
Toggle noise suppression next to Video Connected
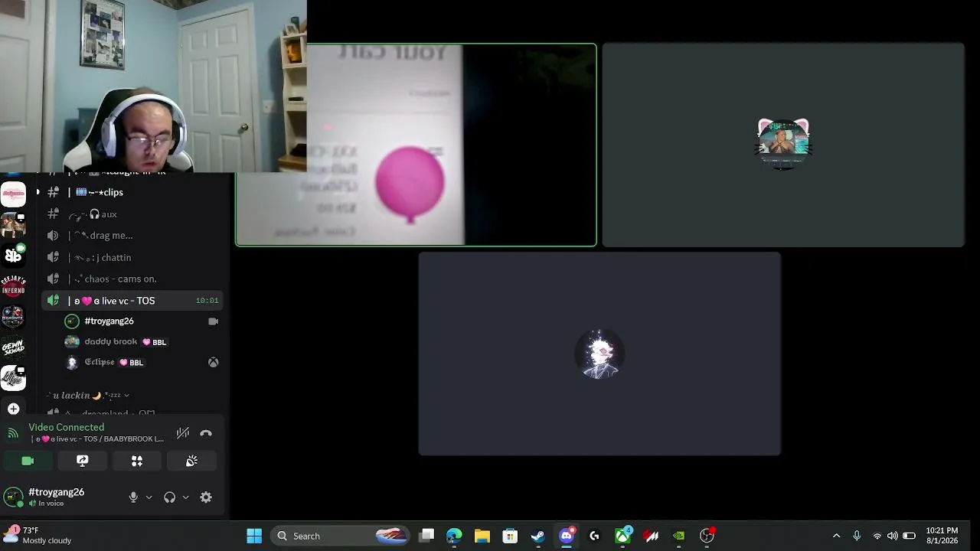pos(182,433)
